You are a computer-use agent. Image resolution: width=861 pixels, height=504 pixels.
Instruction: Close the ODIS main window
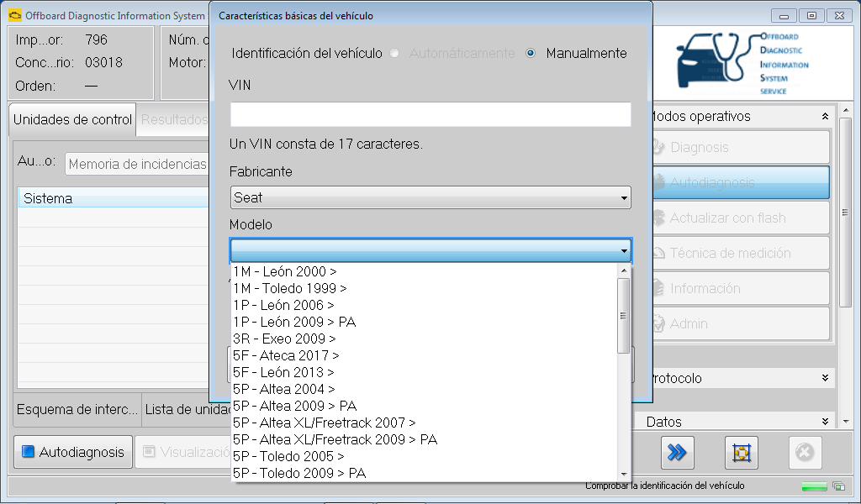(x=840, y=16)
